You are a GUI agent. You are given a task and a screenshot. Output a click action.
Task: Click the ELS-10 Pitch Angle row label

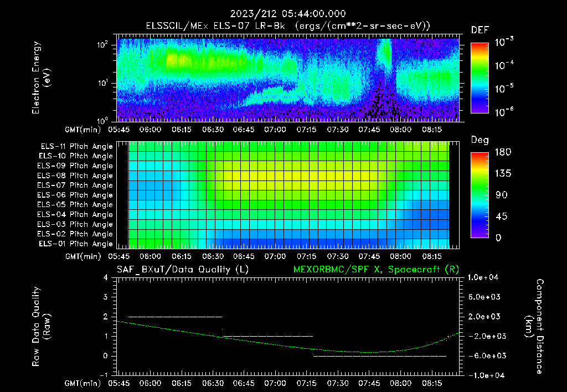[75, 156]
